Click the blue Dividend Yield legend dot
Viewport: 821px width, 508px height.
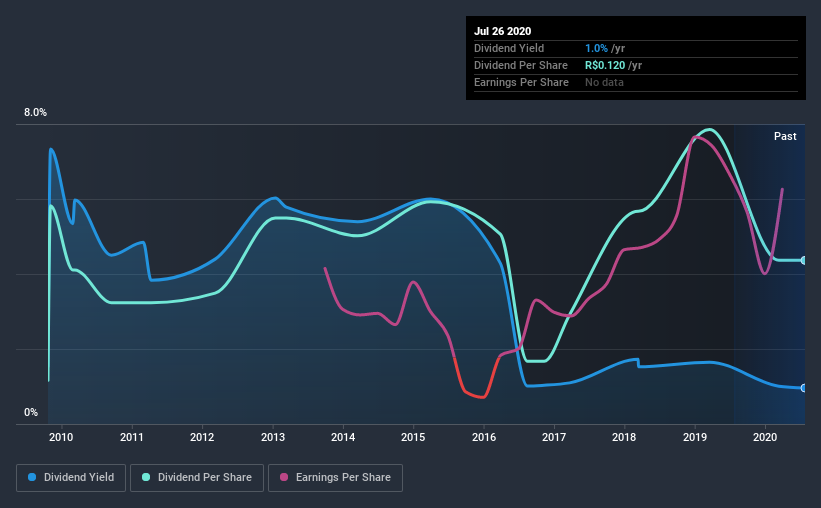[32, 477]
